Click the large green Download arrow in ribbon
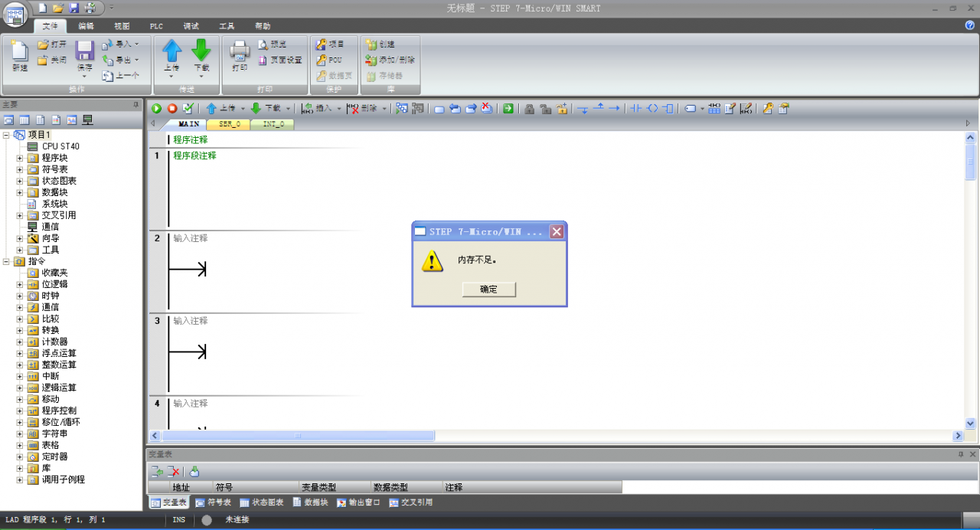The image size is (980, 530). click(x=201, y=51)
